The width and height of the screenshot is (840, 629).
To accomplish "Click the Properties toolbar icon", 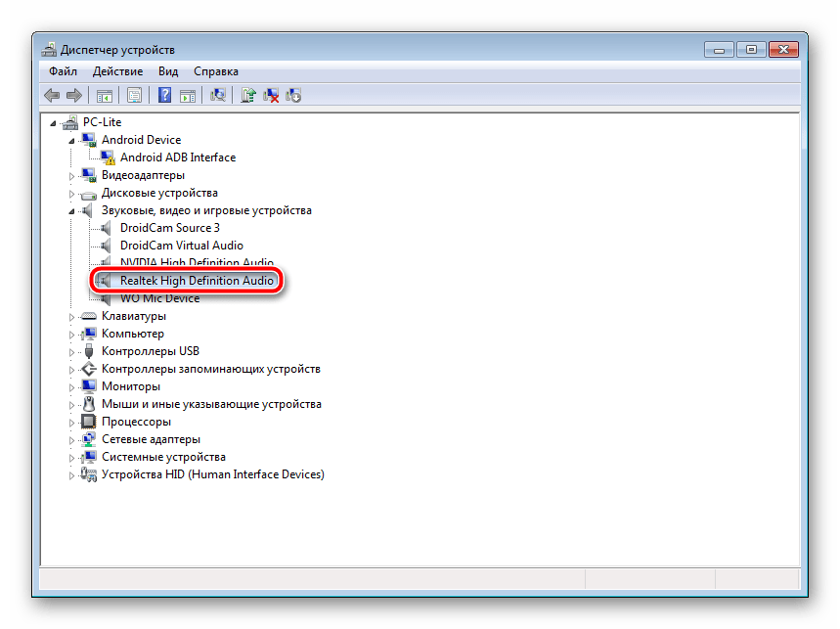I will (134, 95).
